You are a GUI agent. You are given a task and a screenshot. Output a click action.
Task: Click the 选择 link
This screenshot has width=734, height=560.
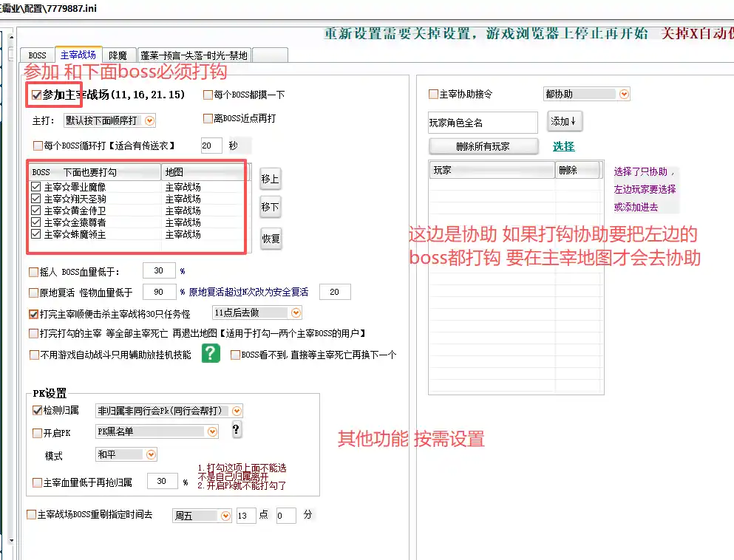[x=563, y=146]
